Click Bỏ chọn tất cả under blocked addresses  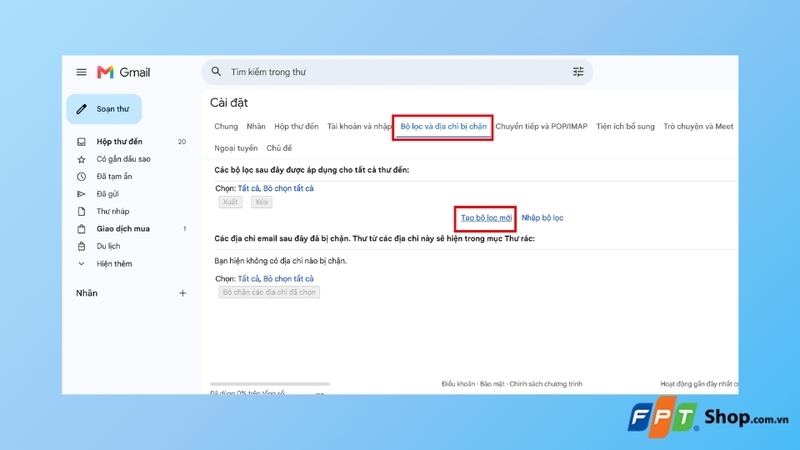[x=288, y=279]
